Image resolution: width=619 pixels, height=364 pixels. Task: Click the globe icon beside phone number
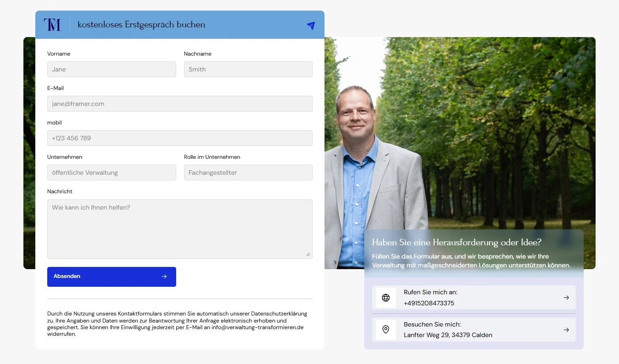[x=386, y=298]
